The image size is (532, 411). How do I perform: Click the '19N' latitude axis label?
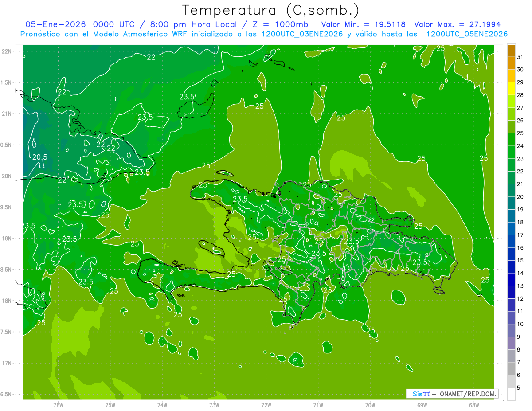pos(8,239)
